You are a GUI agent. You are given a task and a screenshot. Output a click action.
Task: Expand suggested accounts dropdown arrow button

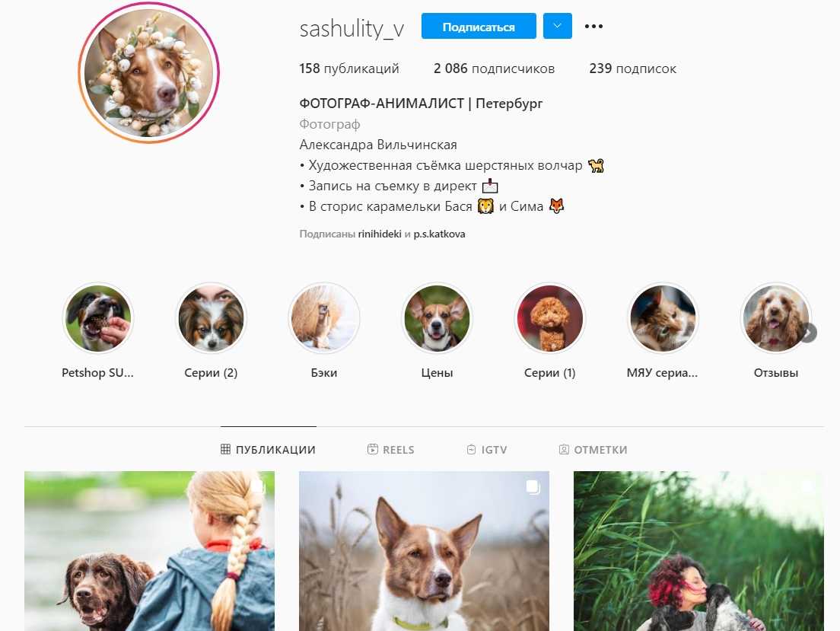tap(557, 27)
